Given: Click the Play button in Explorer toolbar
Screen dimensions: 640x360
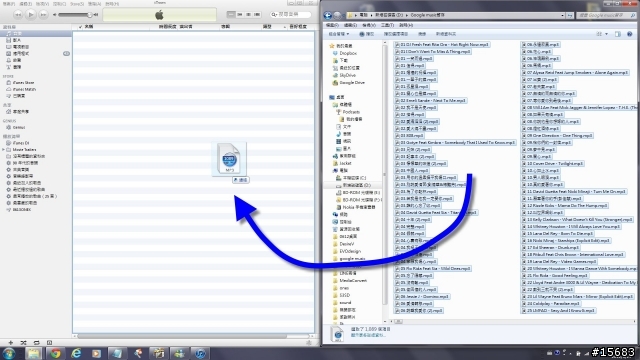Looking at the screenshot, I should (x=367, y=34).
